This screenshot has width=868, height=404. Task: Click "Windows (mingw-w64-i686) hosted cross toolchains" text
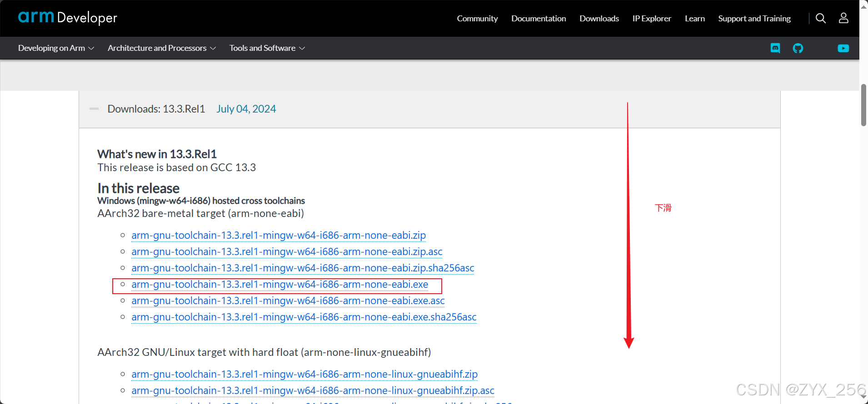coord(201,201)
